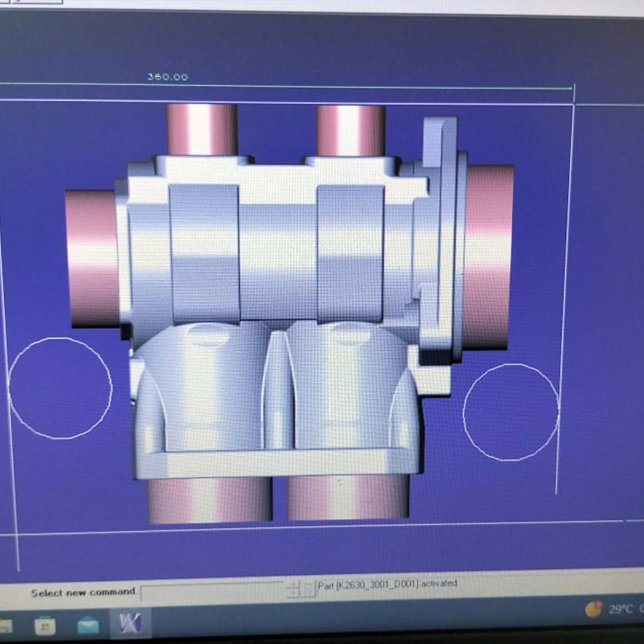Select the right circle sketch in viewport

coord(511,413)
